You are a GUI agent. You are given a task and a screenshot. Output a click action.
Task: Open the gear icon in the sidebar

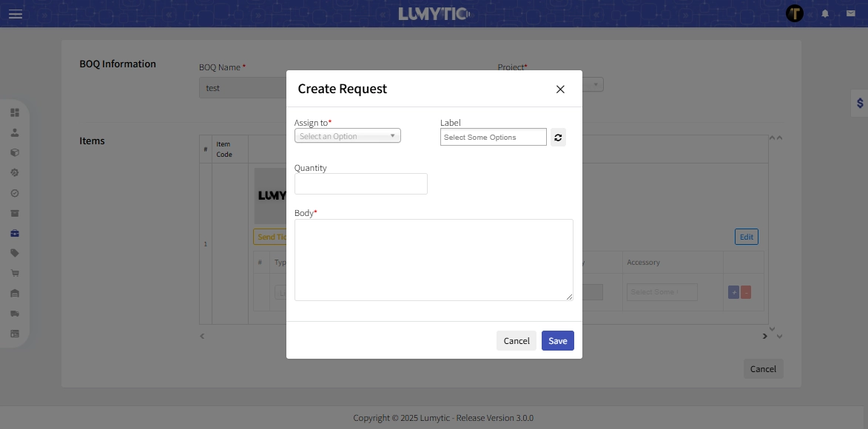tap(15, 172)
